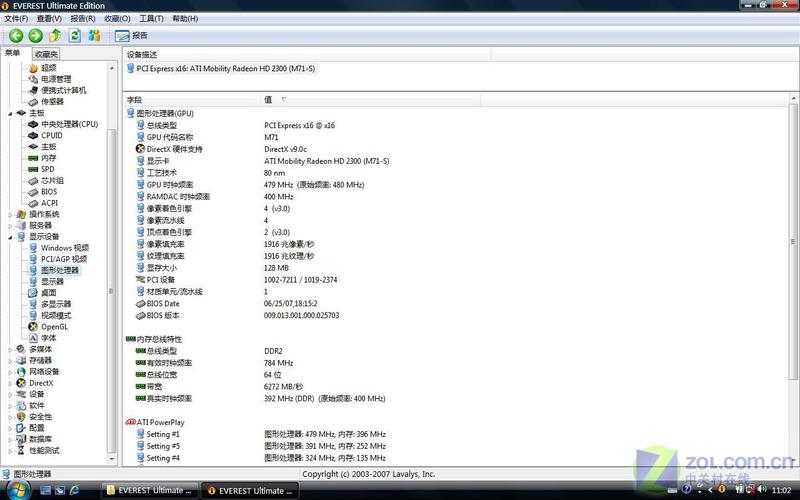Viewport: 800px width, 500px height.
Task: Expand the DirectX tree node
Action: (x=10, y=383)
